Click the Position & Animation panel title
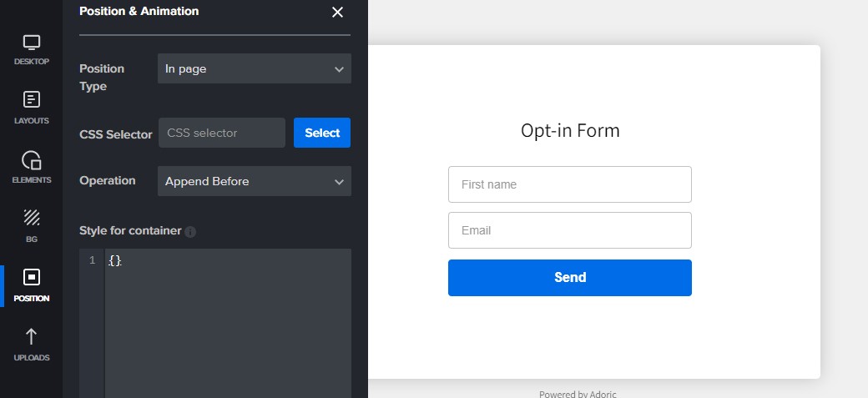Viewport: 868px width, 398px height. click(x=139, y=12)
